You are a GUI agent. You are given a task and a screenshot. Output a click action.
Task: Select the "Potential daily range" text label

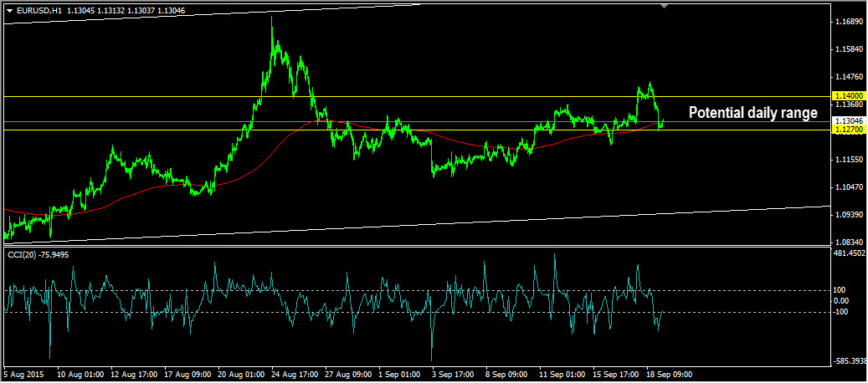752,113
